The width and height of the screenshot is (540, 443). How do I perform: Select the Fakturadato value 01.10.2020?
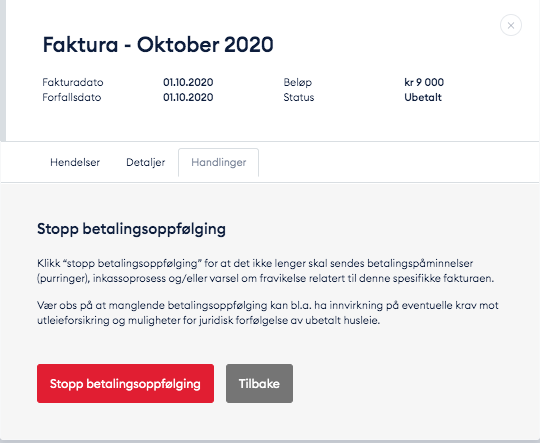(188, 82)
